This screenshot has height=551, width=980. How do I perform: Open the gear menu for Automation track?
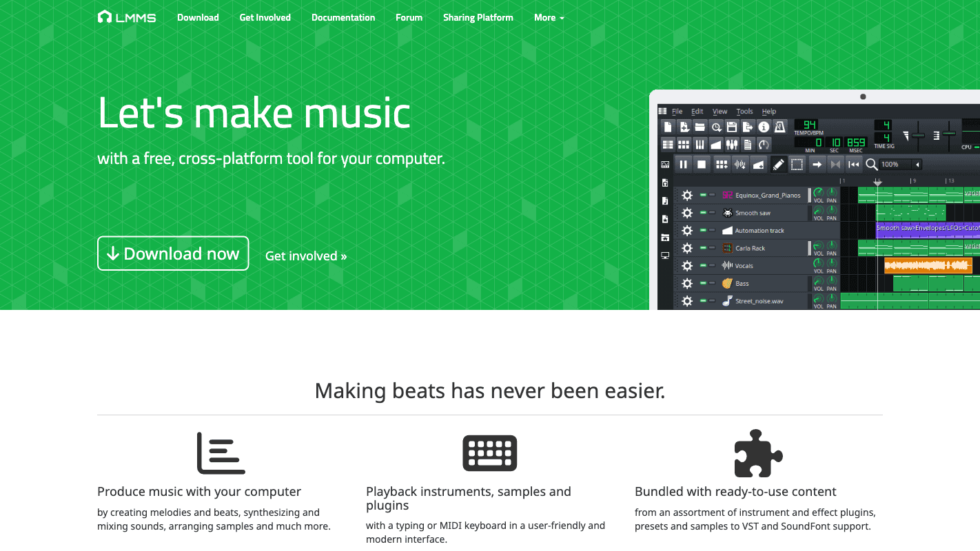click(x=687, y=231)
